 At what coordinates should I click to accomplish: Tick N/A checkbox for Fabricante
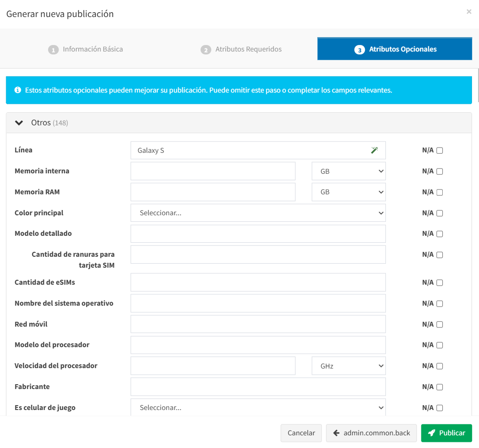(440, 387)
